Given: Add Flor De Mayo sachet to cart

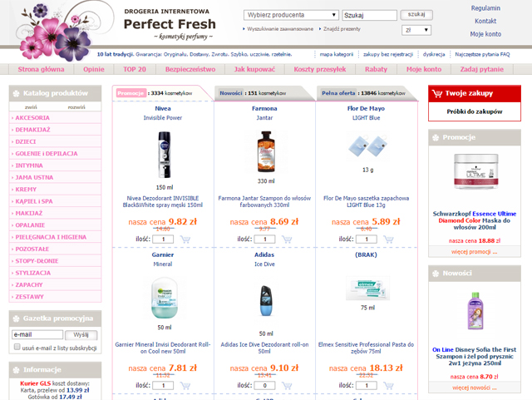Looking at the screenshot, I should pyautogui.click(x=388, y=240).
